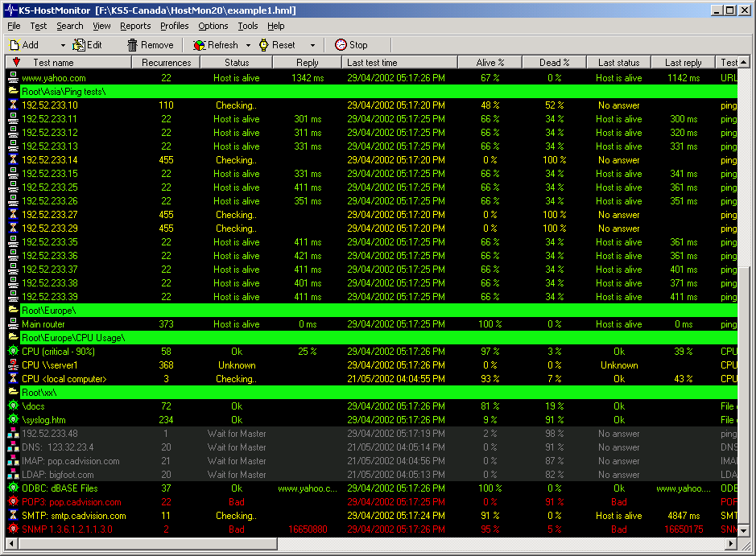Select the Root\Asia\Ping tests folder row
This screenshot has height=556, width=756.
coord(64,92)
